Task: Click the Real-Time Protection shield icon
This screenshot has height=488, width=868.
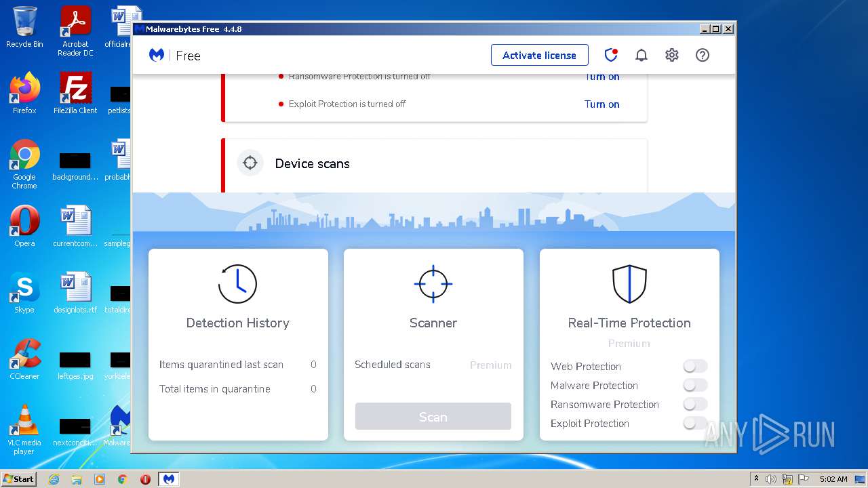Action: tap(629, 283)
